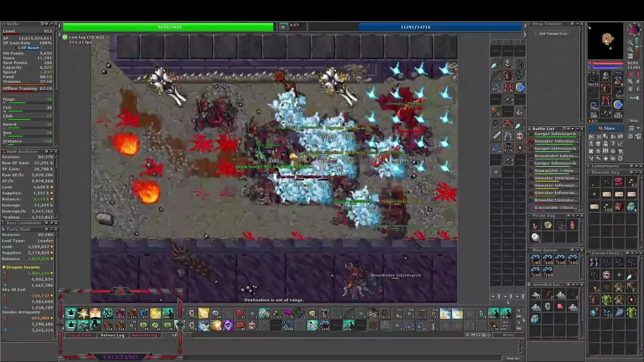Toggle chase opponent mode
Viewport: 644px width, 362px height.
[638, 81]
